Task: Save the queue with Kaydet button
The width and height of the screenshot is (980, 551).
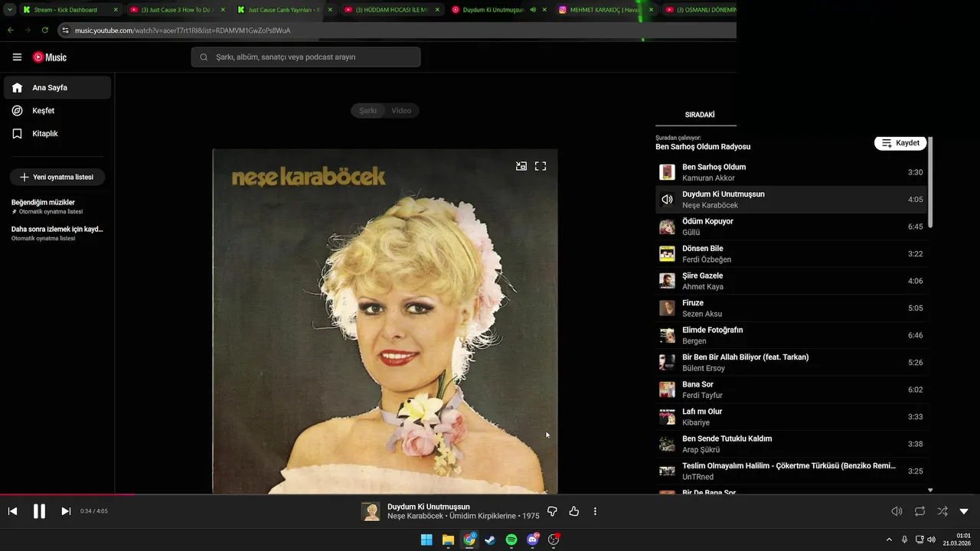Action: click(900, 143)
